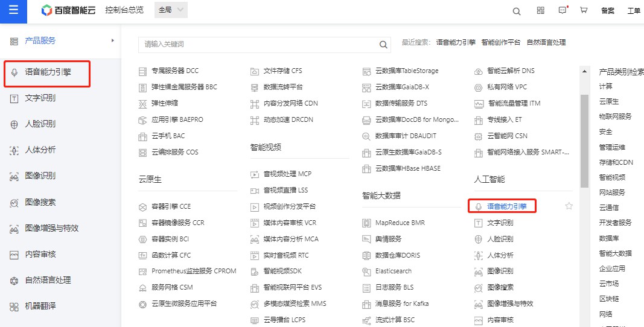Open 弹性裸金属服务器 BBC
This screenshot has height=327, width=644.
click(184, 87)
